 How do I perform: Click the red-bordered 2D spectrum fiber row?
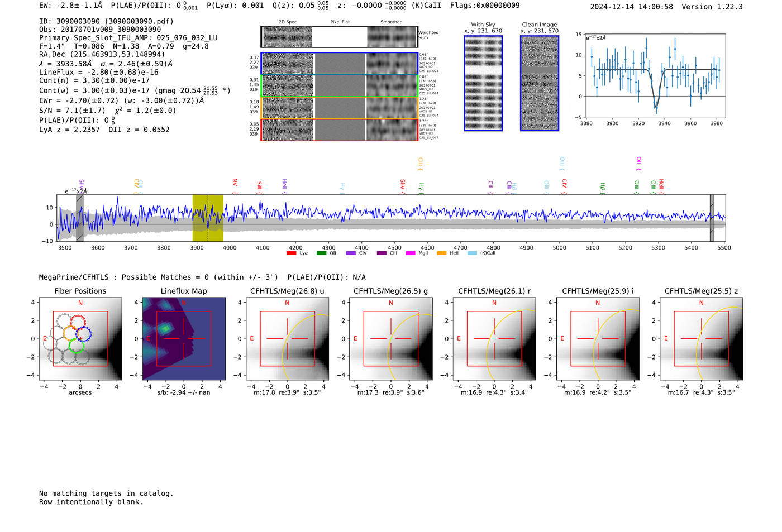pos(339,130)
